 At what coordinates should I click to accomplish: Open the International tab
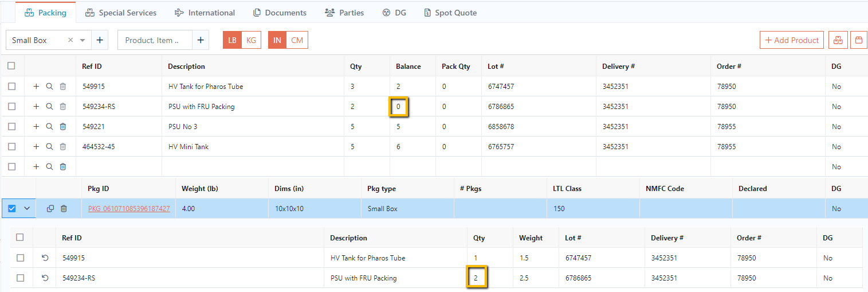tap(205, 13)
